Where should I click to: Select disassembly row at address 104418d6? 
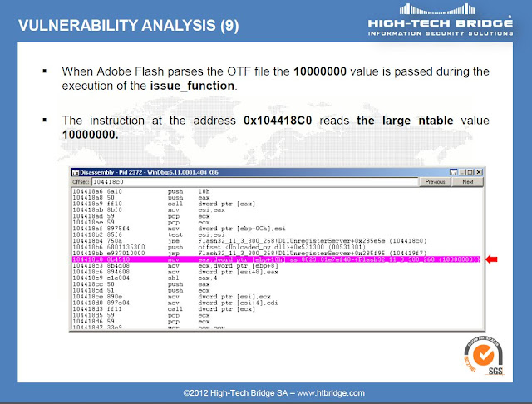coord(276,322)
